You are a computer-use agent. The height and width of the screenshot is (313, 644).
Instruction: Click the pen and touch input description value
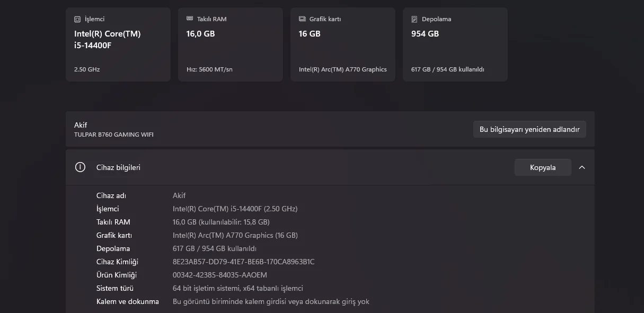click(x=271, y=301)
